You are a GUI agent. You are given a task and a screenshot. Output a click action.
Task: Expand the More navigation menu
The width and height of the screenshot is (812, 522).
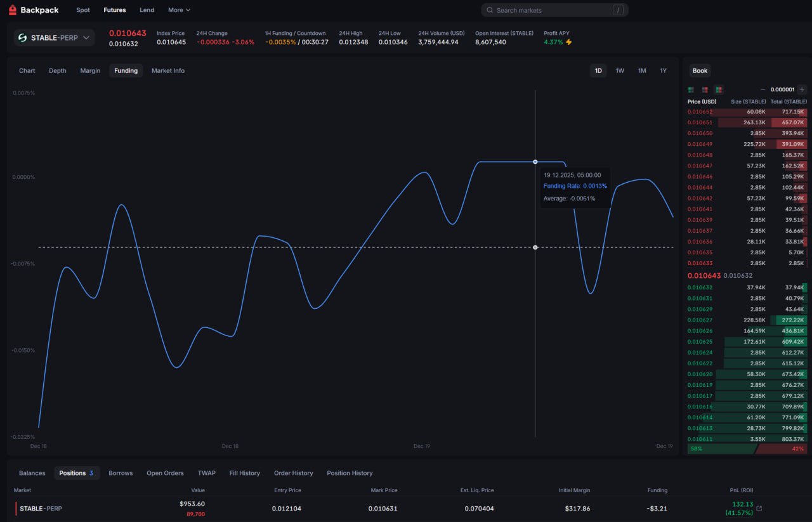pyautogui.click(x=179, y=10)
